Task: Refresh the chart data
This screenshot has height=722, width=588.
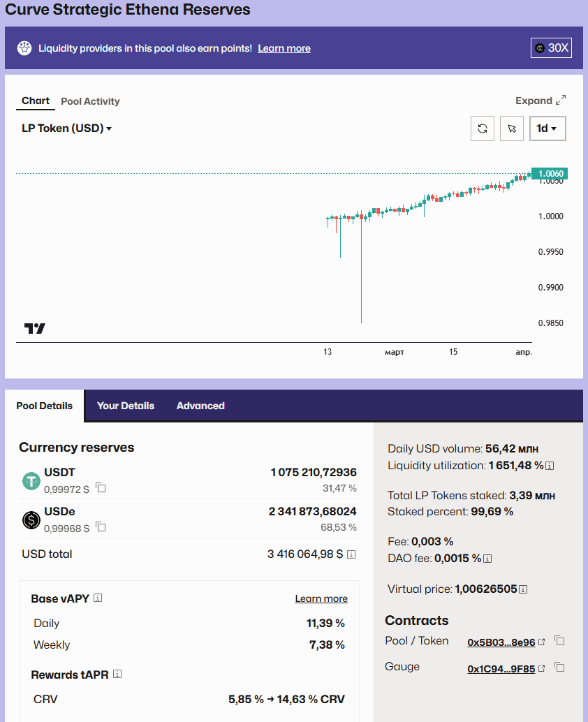Action: click(483, 128)
